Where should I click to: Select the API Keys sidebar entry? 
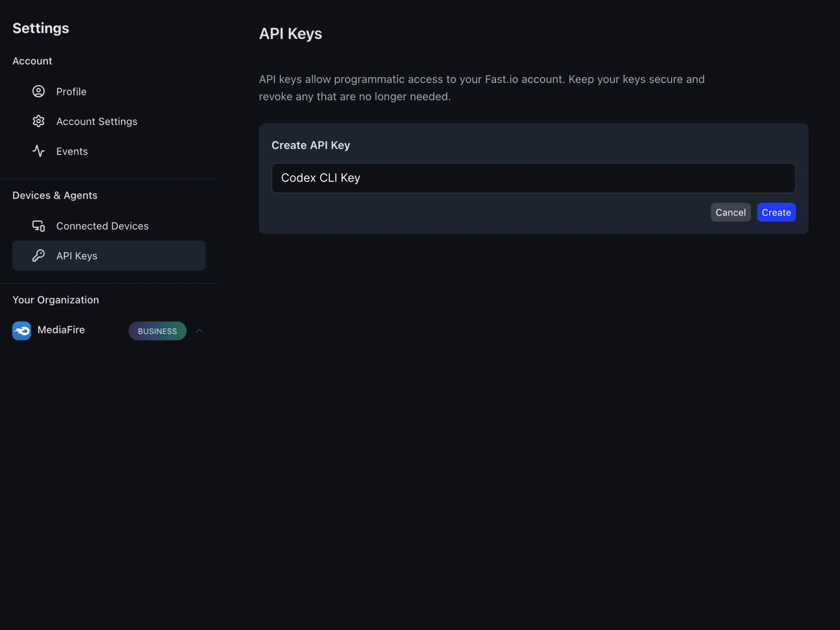[76, 255]
